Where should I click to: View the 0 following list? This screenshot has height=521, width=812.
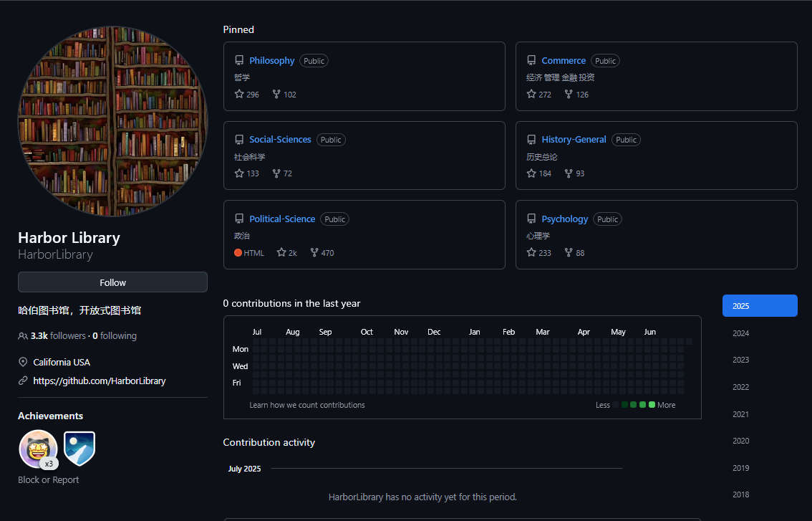point(115,336)
